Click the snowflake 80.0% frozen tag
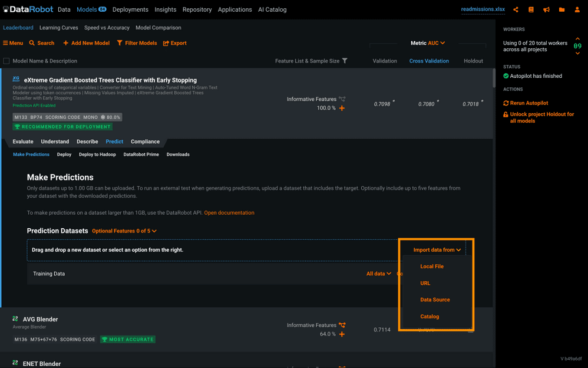The height and width of the screenshot is (368, 588). pos(110,117)
